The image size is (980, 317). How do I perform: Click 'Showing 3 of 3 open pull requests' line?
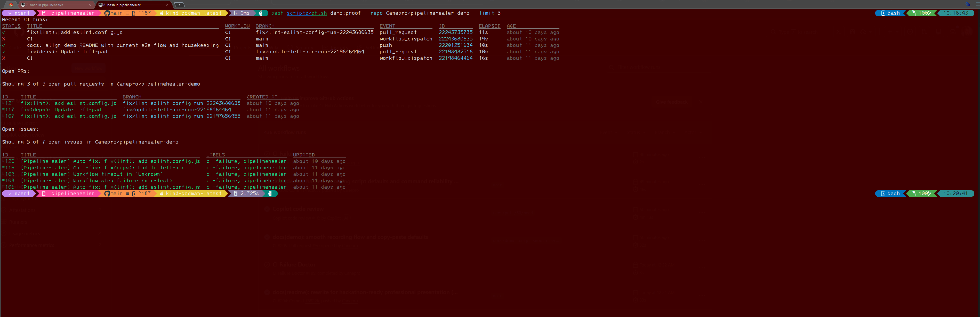coord(101,84)
